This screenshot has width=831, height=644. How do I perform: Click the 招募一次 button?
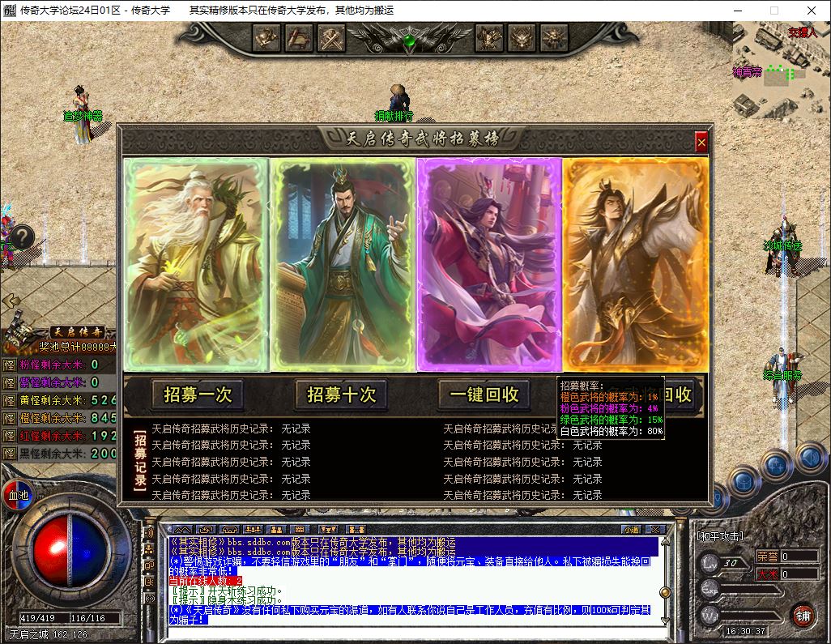point(197,395)
